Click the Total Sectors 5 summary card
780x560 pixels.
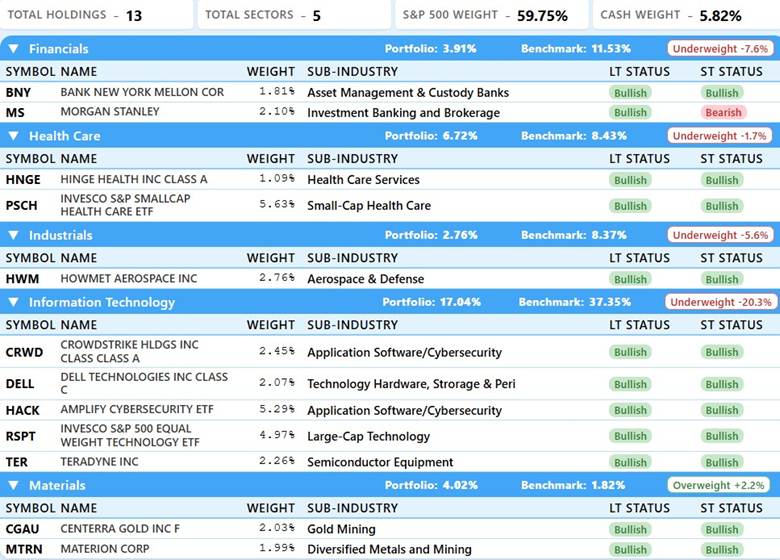click(x=294, y=15)
